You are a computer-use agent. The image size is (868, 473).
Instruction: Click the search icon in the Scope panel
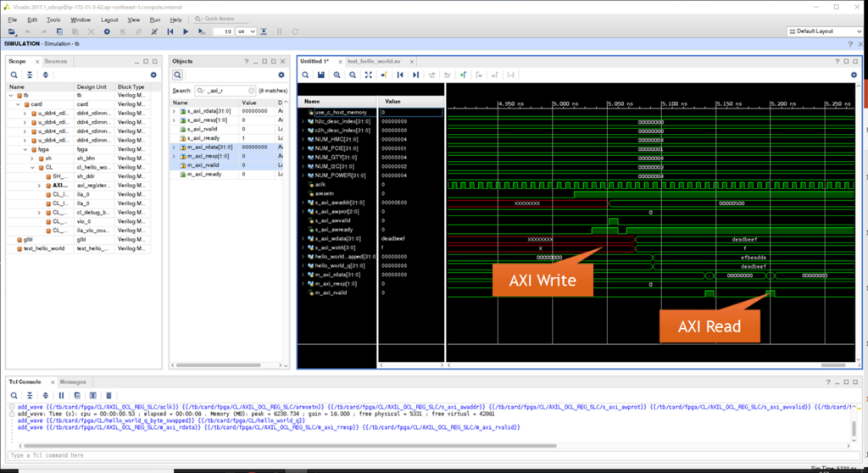(x=14, y=75)
